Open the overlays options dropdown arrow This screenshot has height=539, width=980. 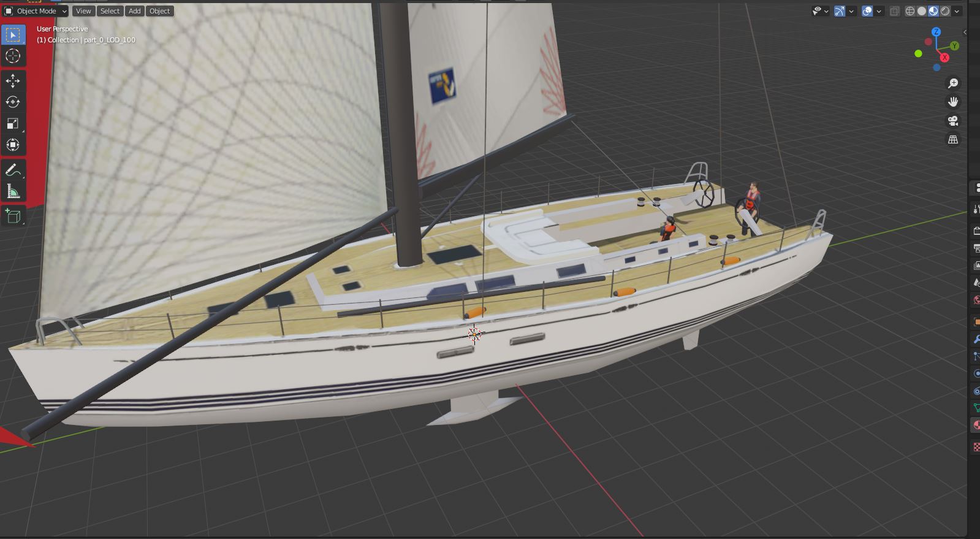[879, 11]
